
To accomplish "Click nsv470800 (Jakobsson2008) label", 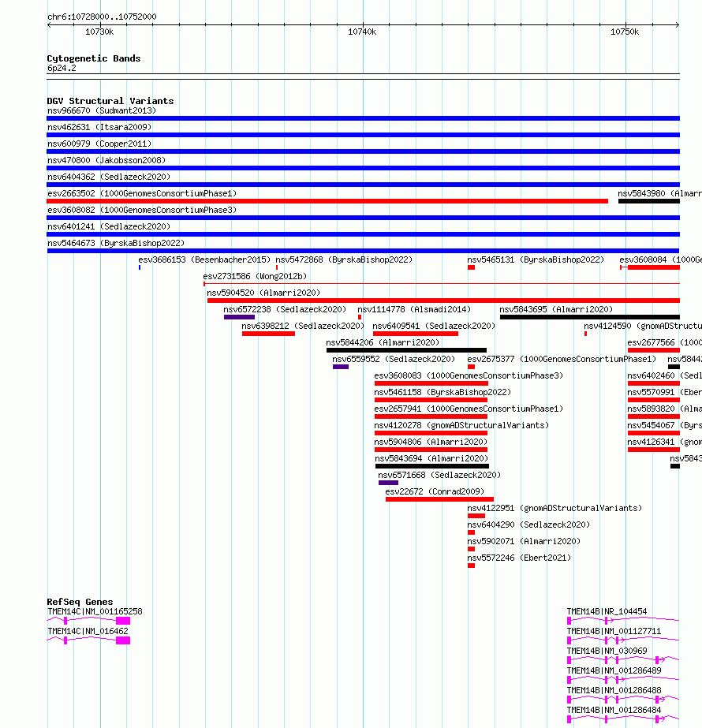I will 106,160.
